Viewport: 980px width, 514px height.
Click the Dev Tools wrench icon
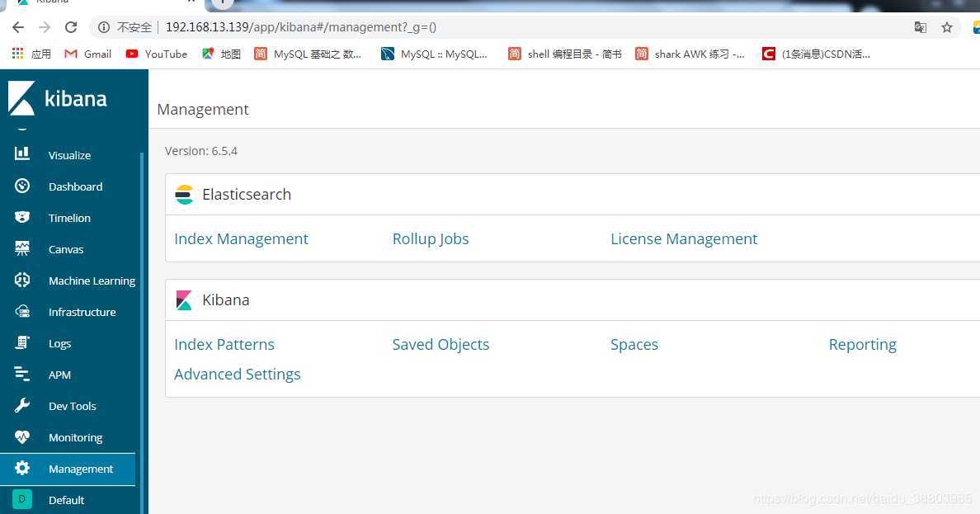click(22, 405)
